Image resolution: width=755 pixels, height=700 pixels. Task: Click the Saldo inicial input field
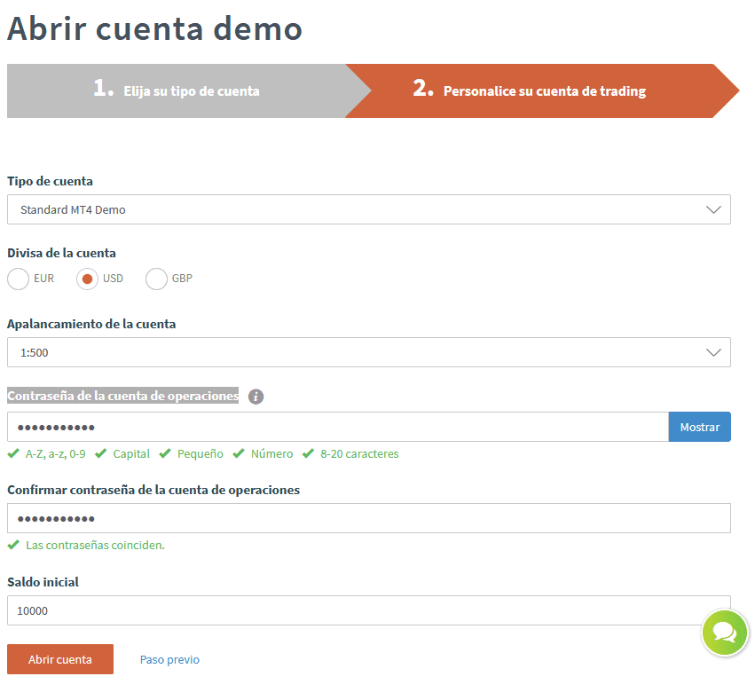click(368, 610)
